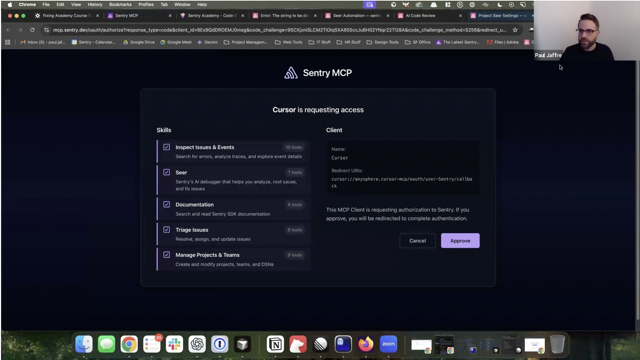This screenshot has width=640, height=360.
Task: Open the Google Drive bookmark
Action: [139, 42]
